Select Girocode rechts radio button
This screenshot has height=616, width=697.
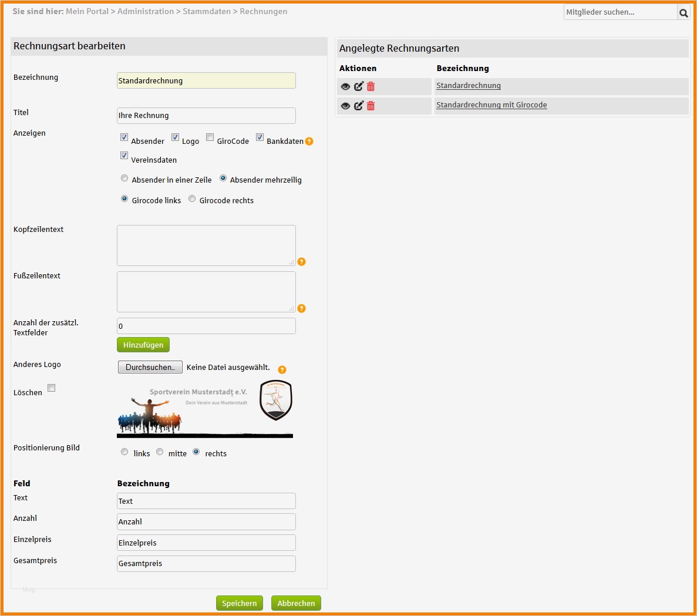(192, 198)
